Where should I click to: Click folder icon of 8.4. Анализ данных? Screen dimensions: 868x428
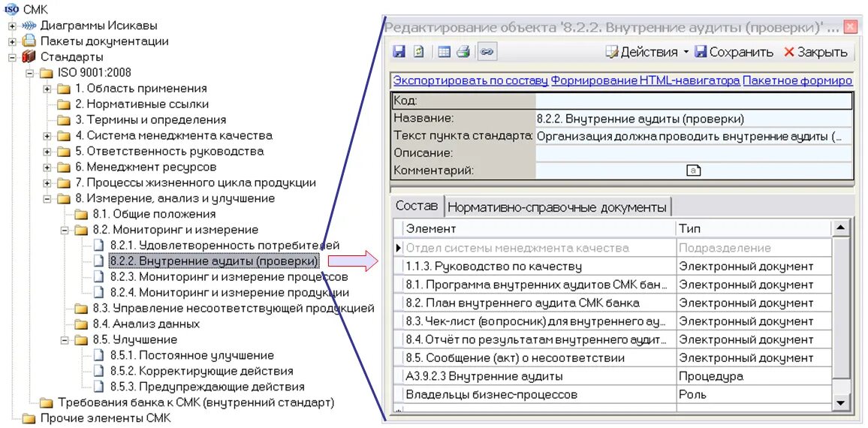81,324
